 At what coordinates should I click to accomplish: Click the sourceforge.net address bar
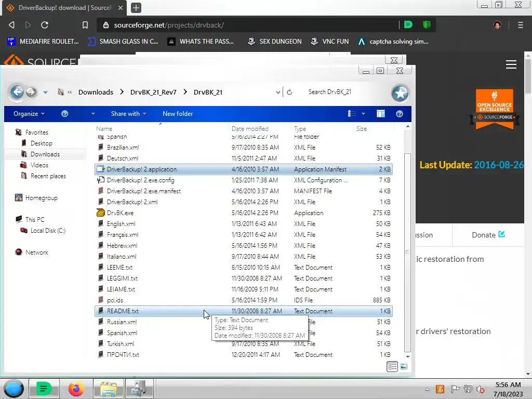[248, 25]
